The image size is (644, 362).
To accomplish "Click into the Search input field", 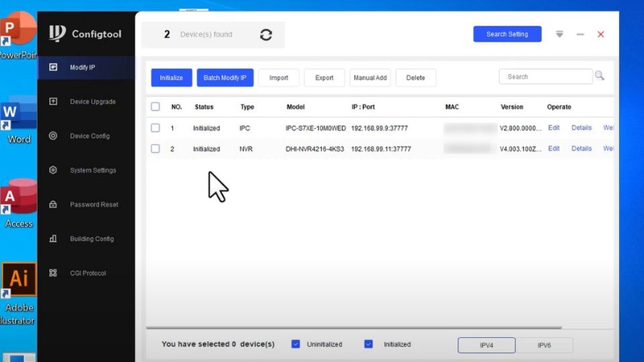I will click(x=546, y=76).
